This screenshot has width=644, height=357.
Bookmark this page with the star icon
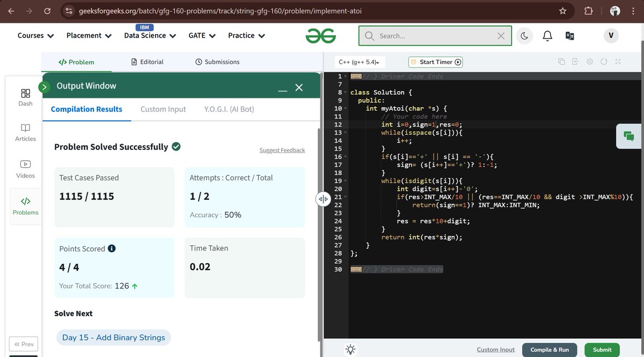point(562,11)
